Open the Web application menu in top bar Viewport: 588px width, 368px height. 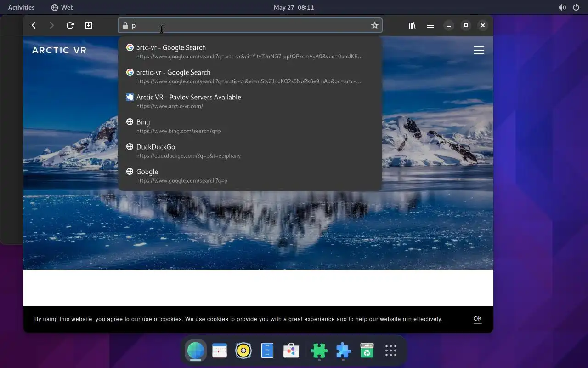click(x=62, y=7)
